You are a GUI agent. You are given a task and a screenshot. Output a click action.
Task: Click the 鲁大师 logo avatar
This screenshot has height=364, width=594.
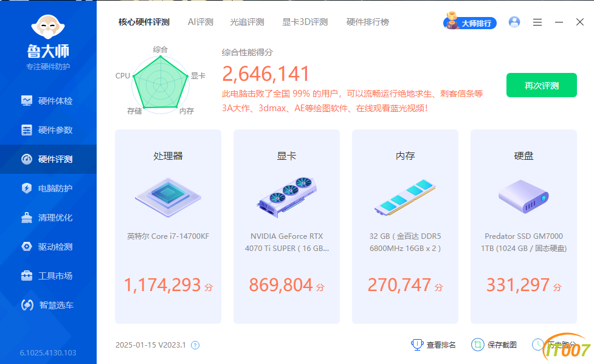pos(48,27)
